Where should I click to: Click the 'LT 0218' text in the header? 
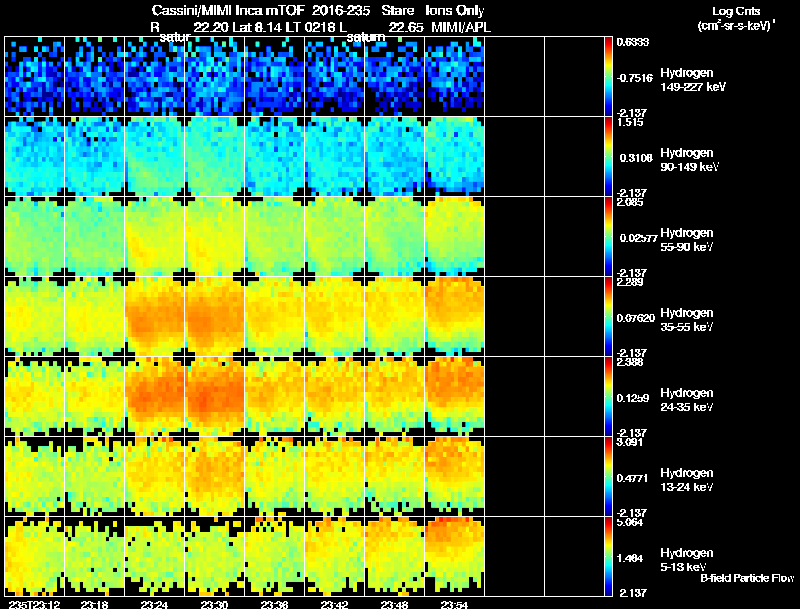tap(309, 28)
